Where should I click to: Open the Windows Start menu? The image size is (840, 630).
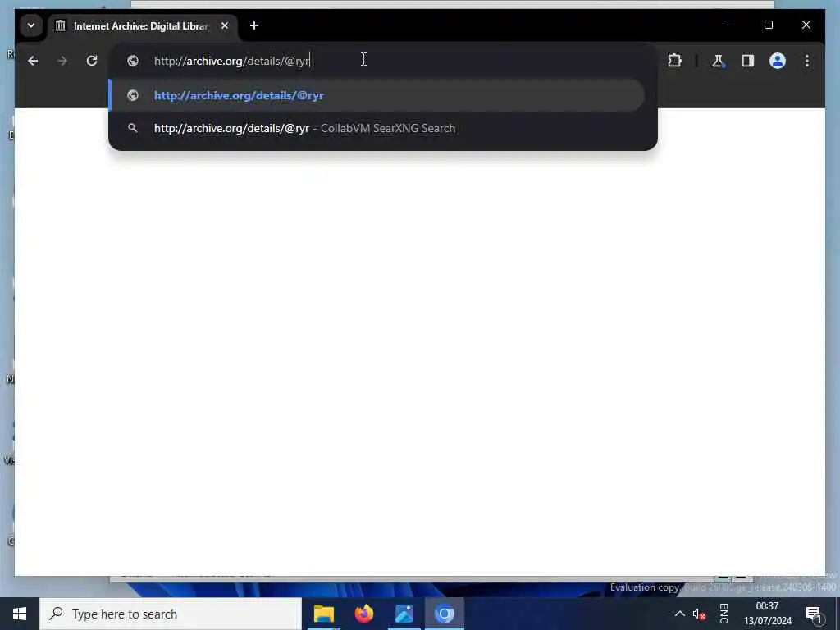click(20, 614)
